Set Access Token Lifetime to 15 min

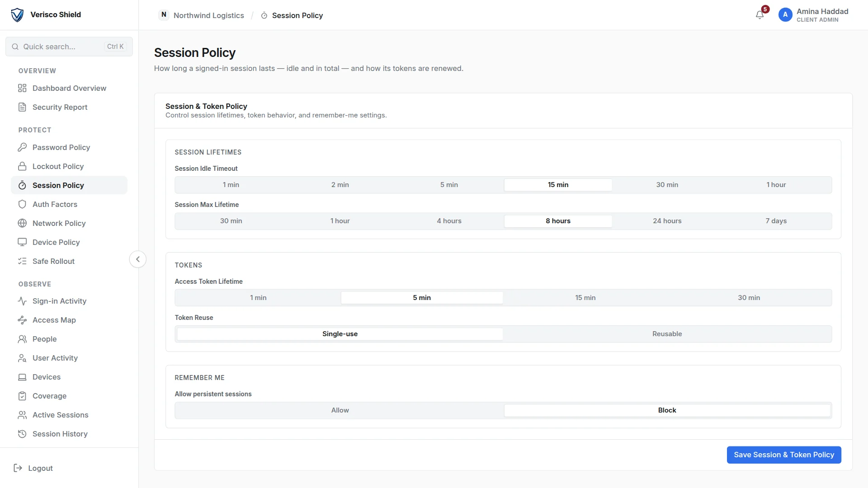(585, 298)
